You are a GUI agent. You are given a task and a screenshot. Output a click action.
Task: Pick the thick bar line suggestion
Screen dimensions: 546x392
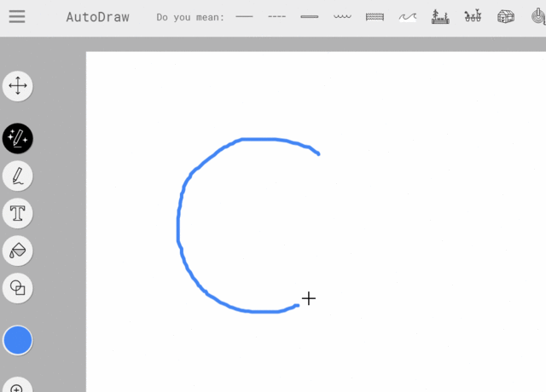(310, 16)
